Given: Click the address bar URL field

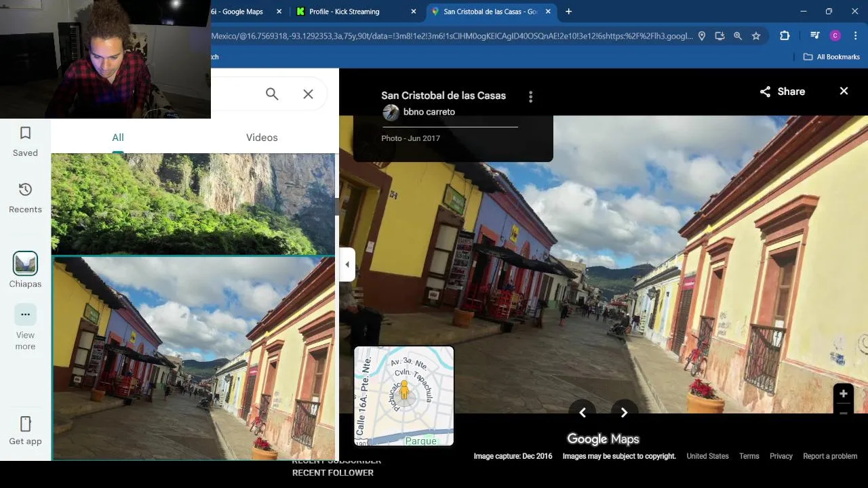Looking at the screenshot, I should [451, 36].
